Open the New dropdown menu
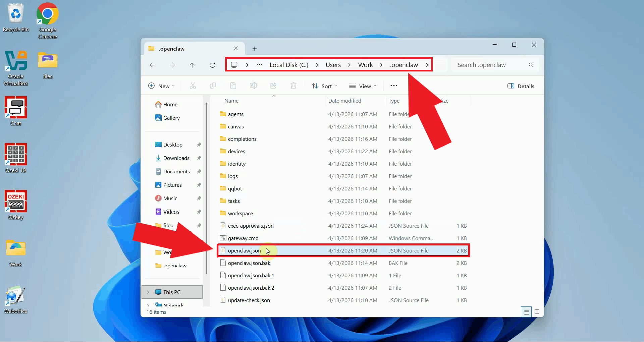644x342 pixels. point(162,86)
